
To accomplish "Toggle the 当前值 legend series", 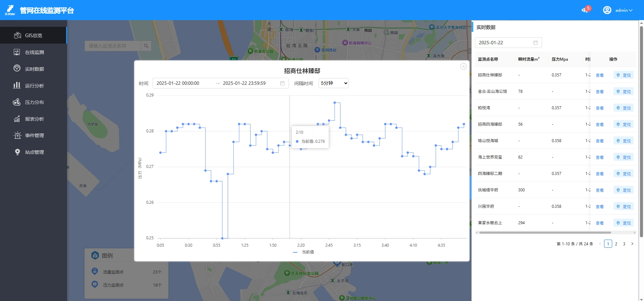I will point(304,252).
